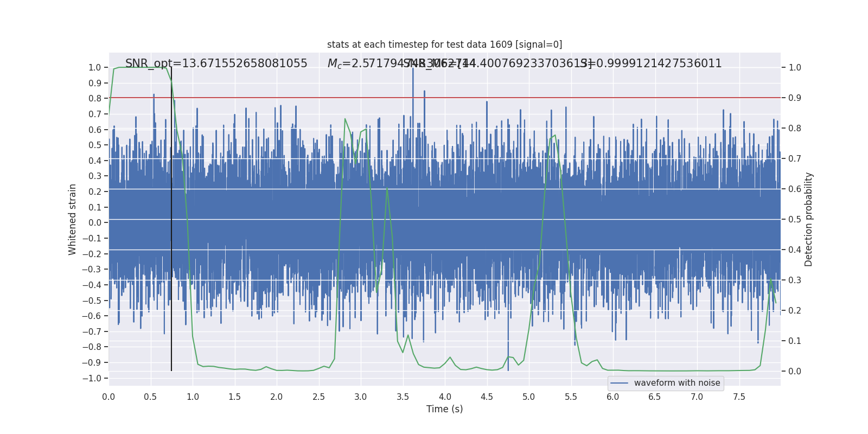Click the 'waveform with noise' legend label
Viewport: 868px width, 434px height.
point(677,383)
